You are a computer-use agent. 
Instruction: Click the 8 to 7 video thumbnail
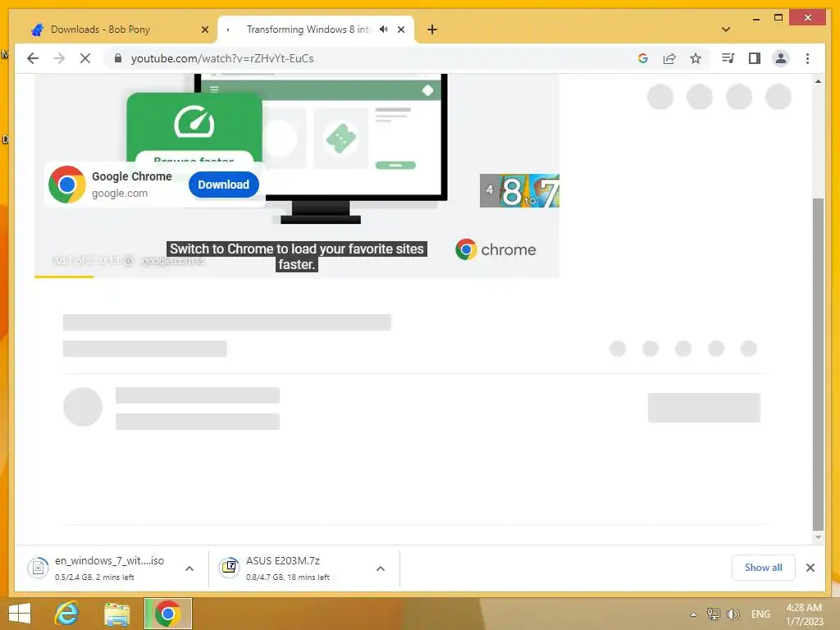coord(519,190)
